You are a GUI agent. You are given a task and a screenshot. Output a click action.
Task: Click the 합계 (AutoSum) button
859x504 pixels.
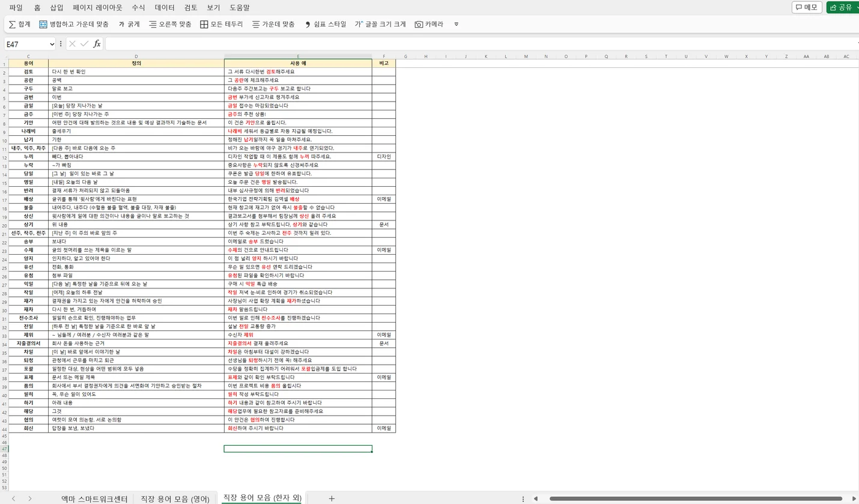click(x=20, y=24)
